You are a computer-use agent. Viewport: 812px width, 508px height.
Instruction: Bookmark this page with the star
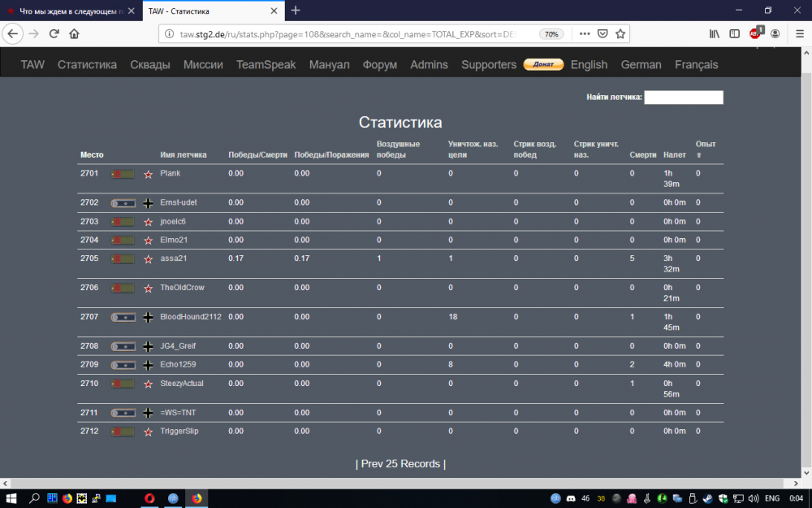click(x=620, y=33)
